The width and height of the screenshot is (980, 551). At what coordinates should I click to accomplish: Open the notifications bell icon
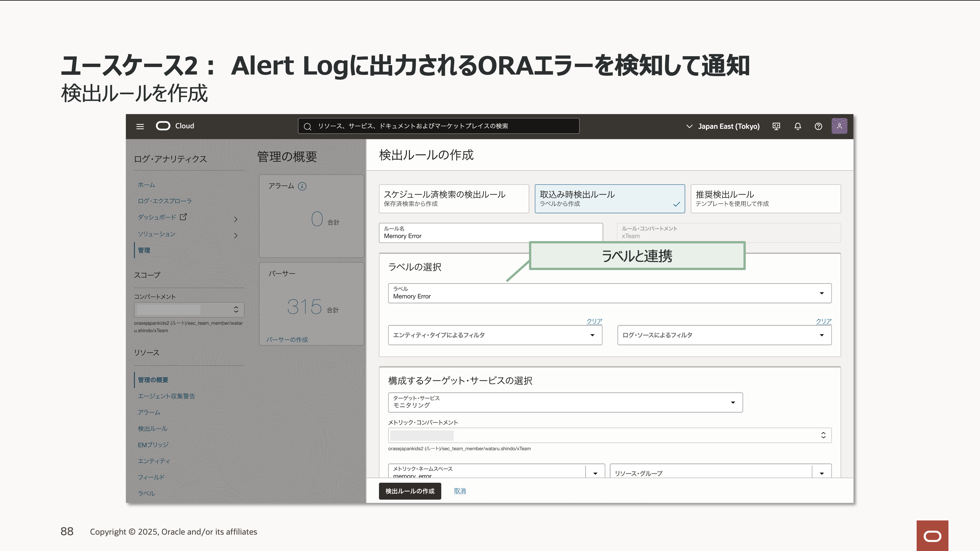click(798, 126)
